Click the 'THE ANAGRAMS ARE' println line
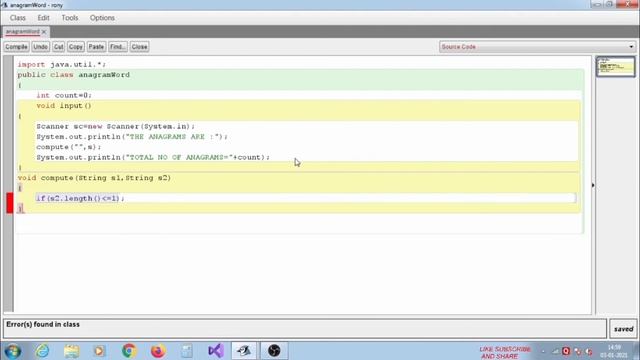Image resolution: width=640 pixels, height=360 pixels. pyautogui.click(x=132, y=137)
